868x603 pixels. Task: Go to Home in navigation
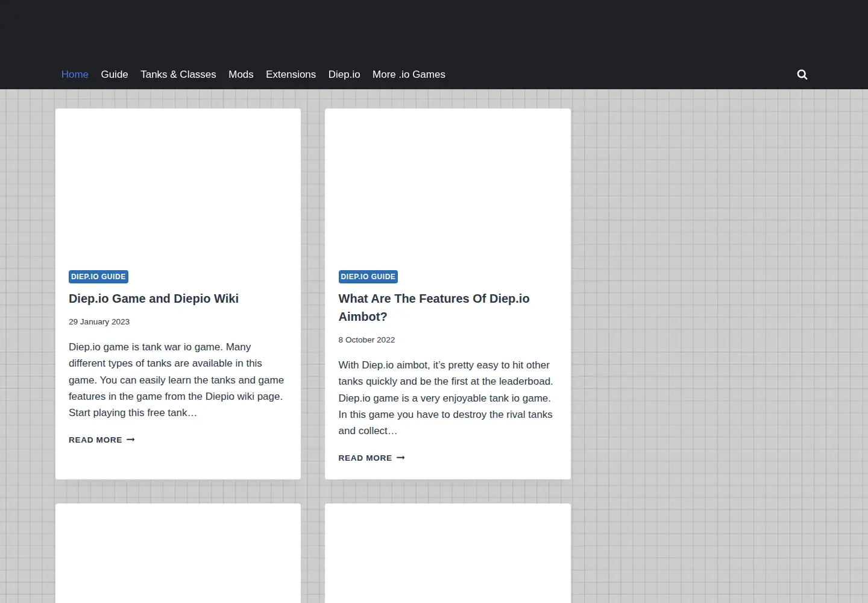pyautogui.click(x=75, y=75)
